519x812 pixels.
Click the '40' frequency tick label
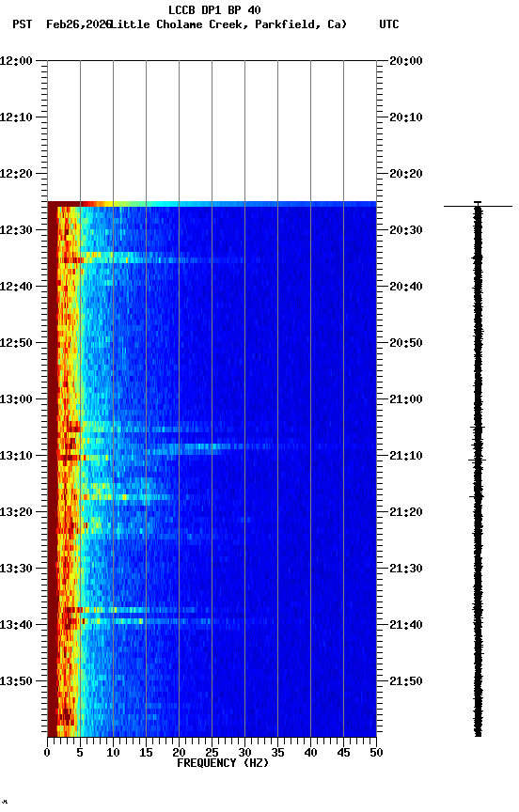[x=310, y=753]
